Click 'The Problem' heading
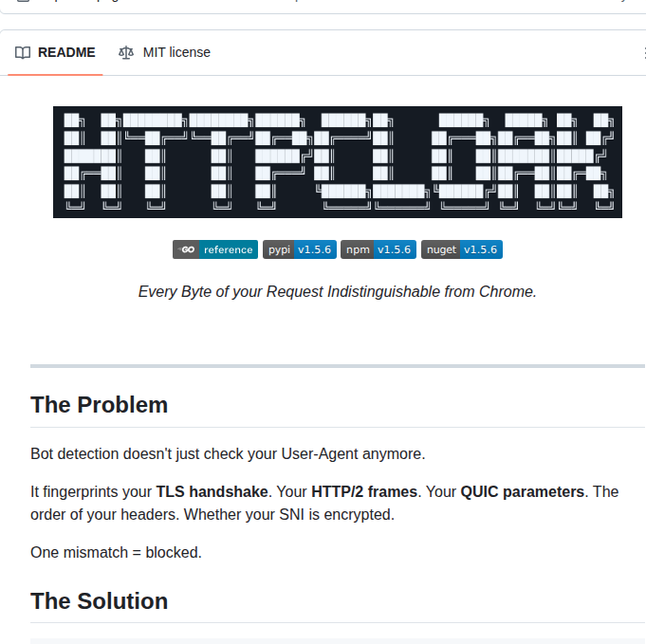The image size is (646, 644). 100,405
